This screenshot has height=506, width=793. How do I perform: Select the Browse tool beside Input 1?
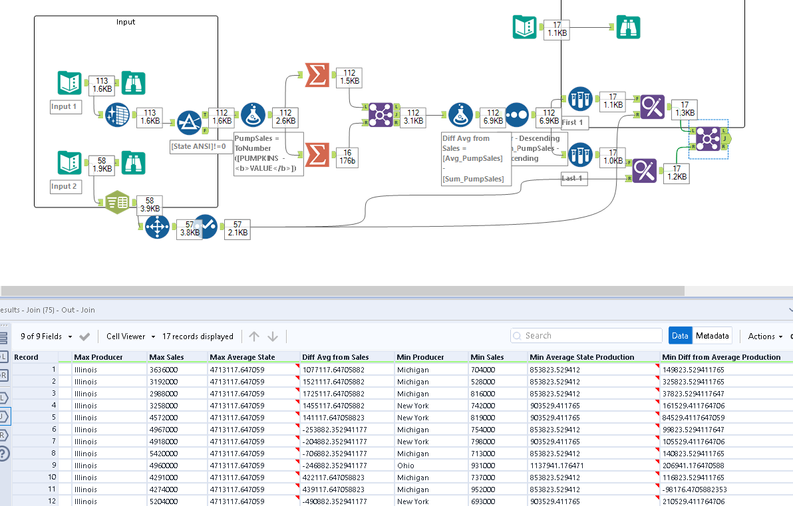134,83
